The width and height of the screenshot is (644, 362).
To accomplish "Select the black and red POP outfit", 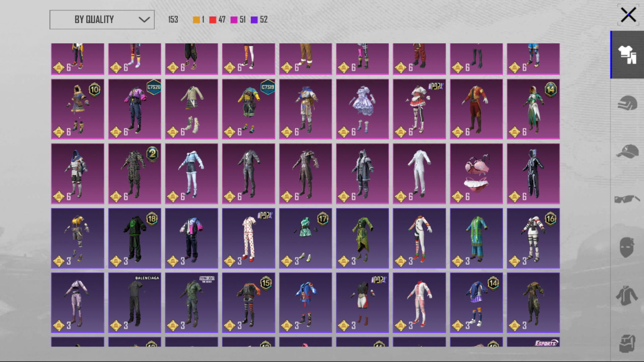I will [x=362, y=303].
